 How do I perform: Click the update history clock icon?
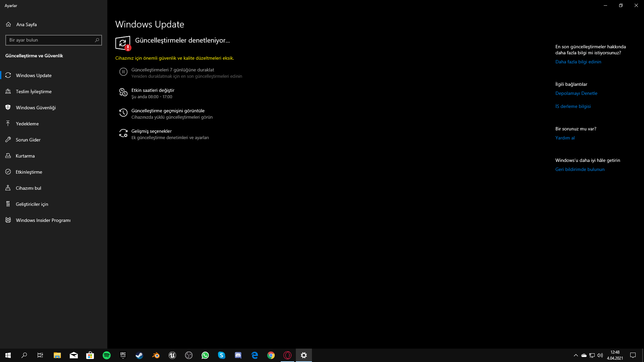[x=123, y=113]
